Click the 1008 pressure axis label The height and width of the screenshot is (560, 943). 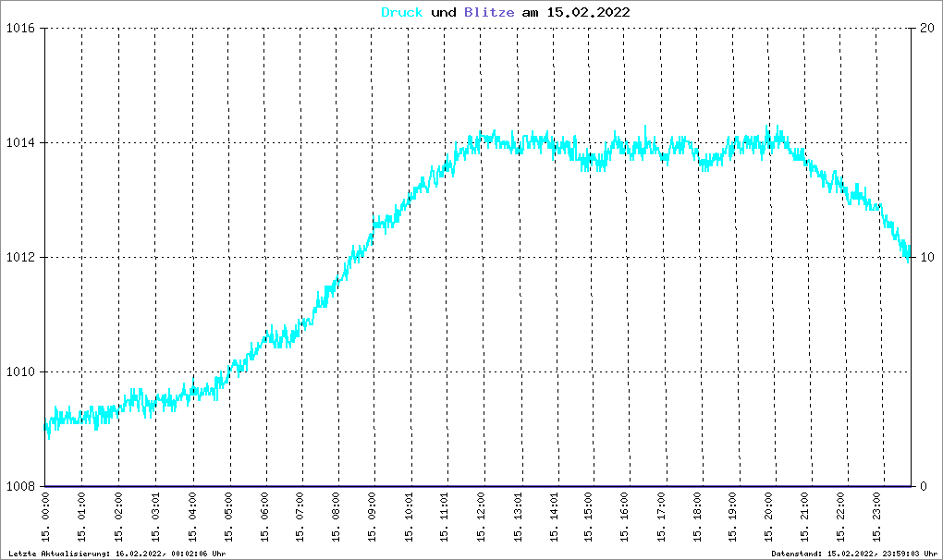[20, 487]
